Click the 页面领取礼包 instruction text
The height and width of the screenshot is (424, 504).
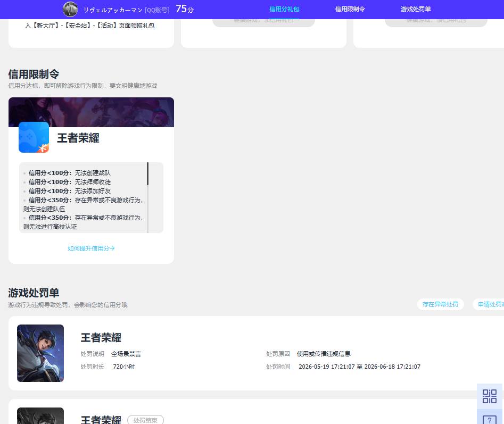(x=137, y=26)
